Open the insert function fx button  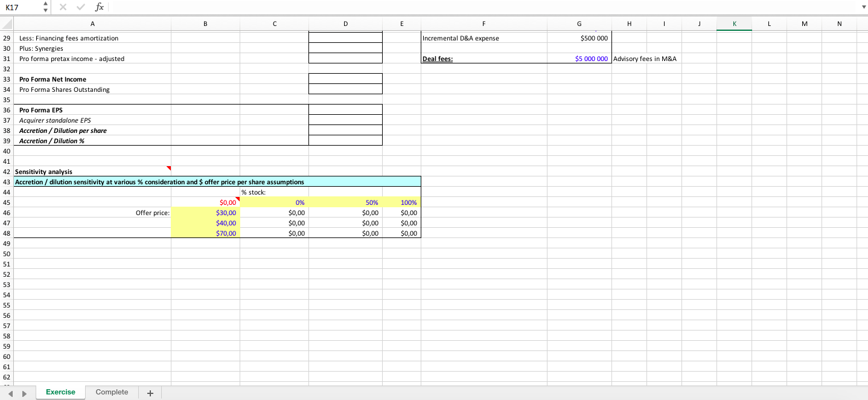click(x=100, y=7)
